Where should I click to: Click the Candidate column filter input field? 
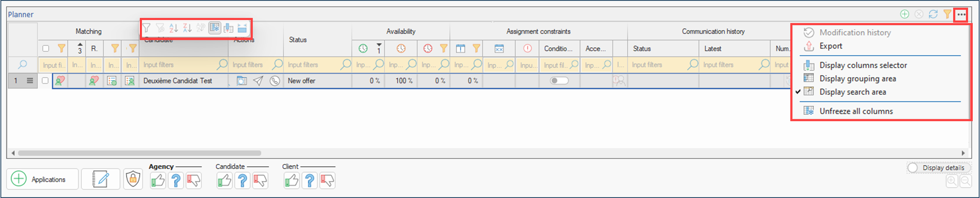(x=179, y=65)
